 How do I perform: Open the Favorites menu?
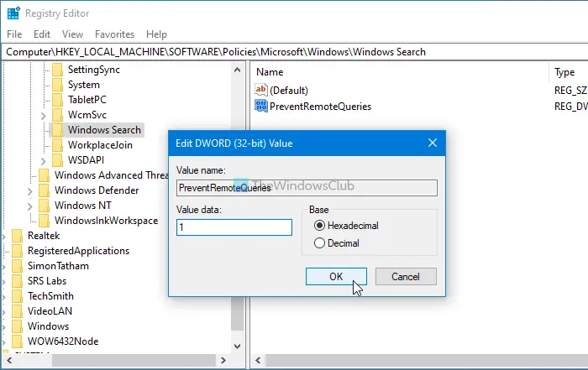(115, 34)
